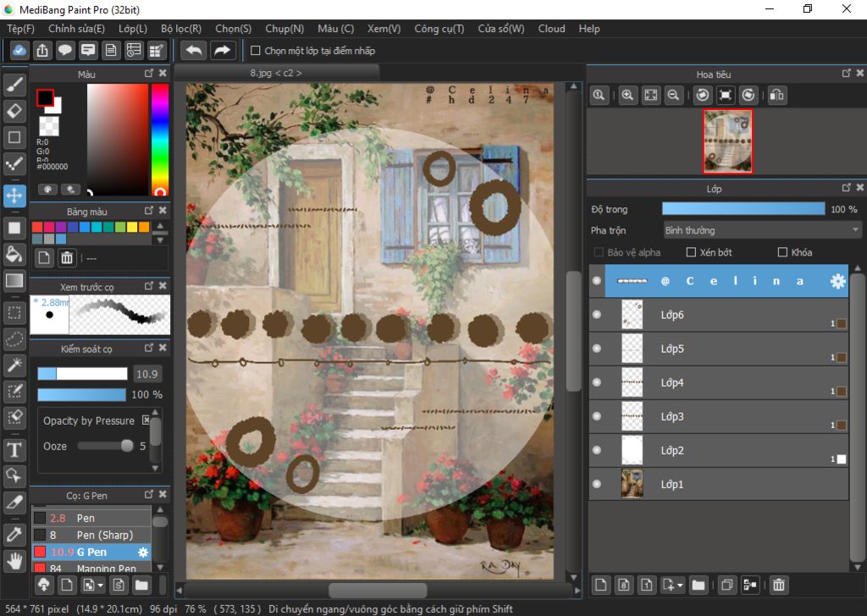
Task: Zoom in using Navigator plus magnifier
Action: [x=627, y=95]
